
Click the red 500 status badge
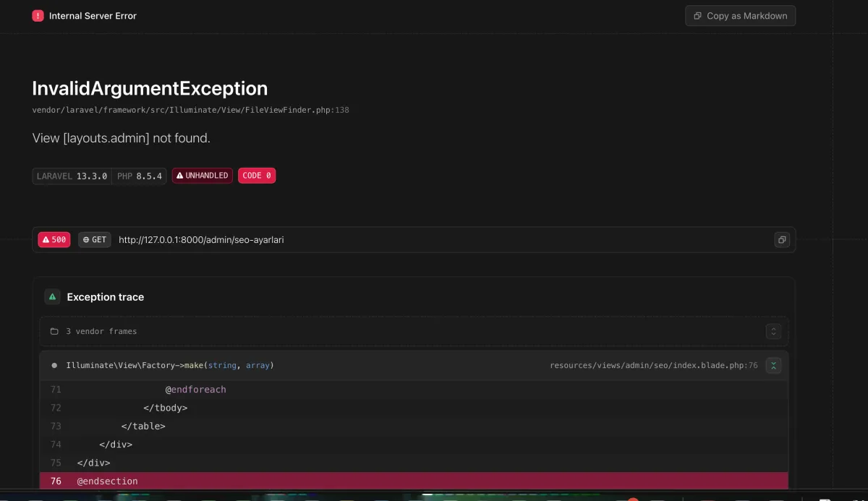click(54, 240)
